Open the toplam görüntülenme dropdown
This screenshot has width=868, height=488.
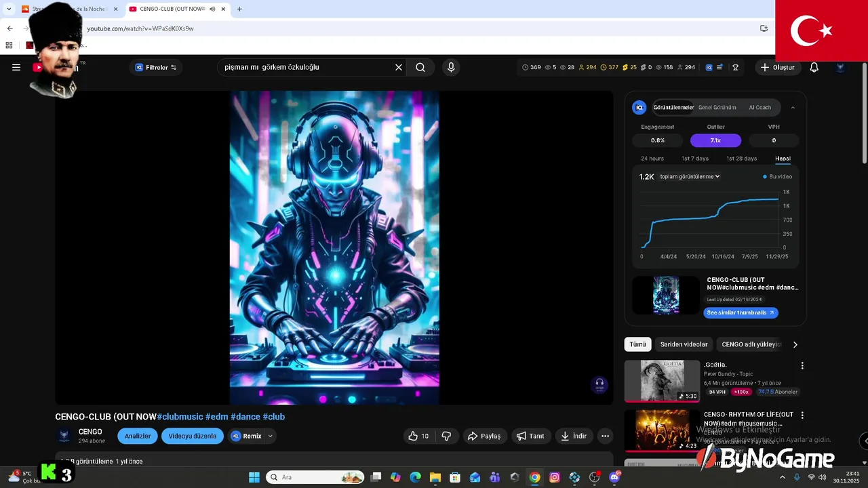(690, 176)
